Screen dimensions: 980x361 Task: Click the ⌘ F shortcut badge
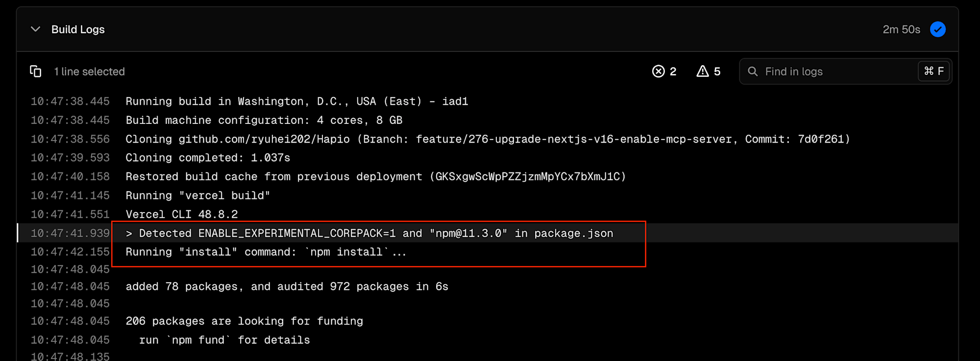[x=933, y=72]
